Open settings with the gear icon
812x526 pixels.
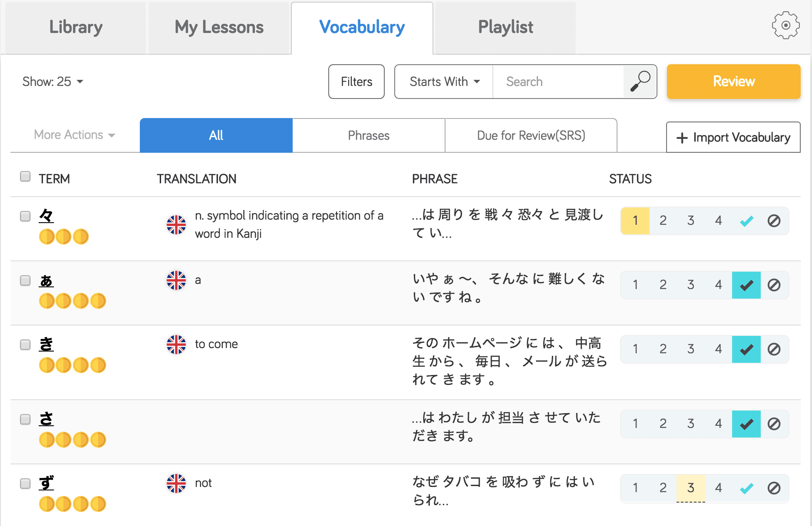coord(785,26)
